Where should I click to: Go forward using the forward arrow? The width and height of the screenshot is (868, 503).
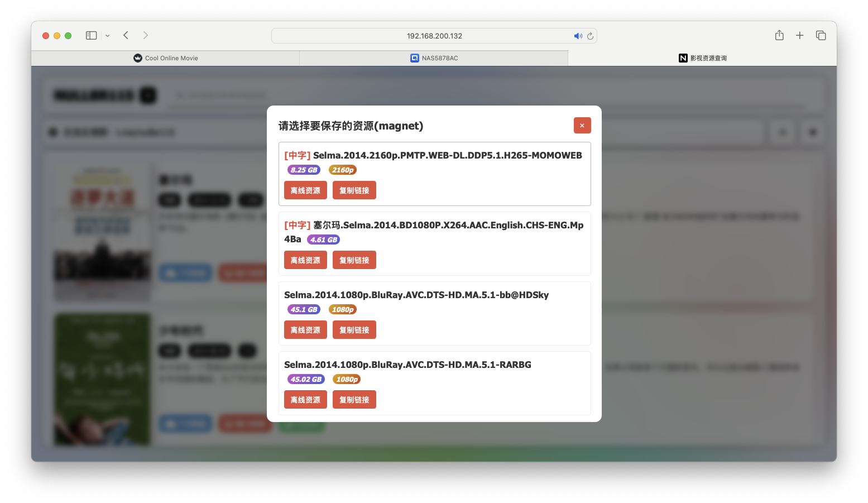[145, 35]
